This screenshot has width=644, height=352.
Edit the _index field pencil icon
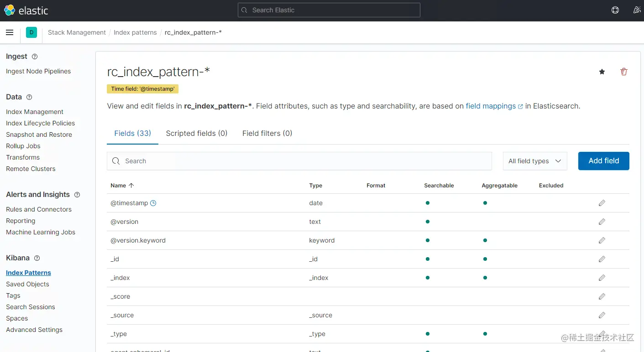[602, 278]
